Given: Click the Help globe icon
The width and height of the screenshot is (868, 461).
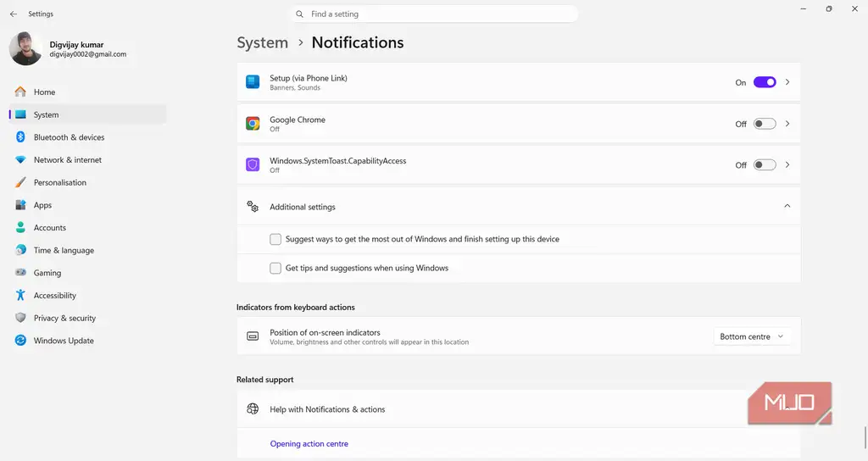Looking at the screenshot, I should [253, 409].
